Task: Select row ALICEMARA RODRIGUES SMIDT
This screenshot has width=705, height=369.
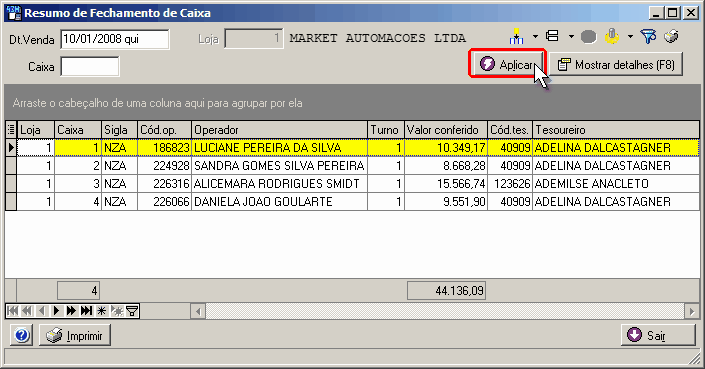Action: click(x=358, y=183)
